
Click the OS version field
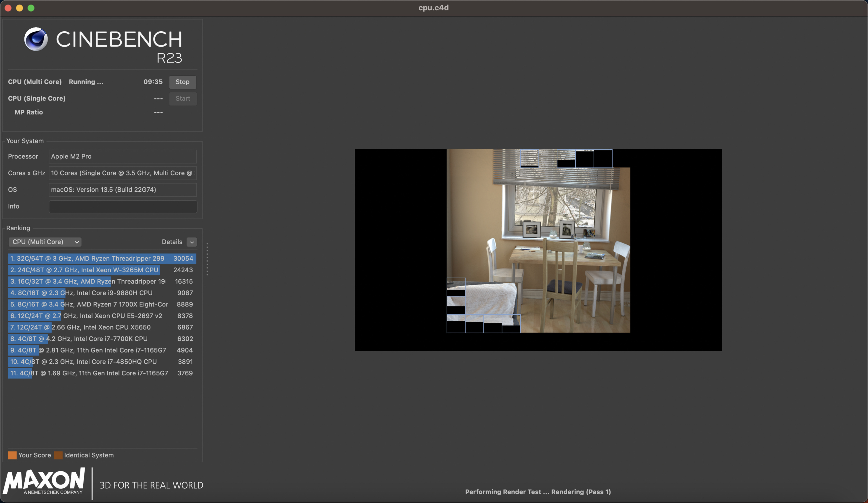point(123,190)
